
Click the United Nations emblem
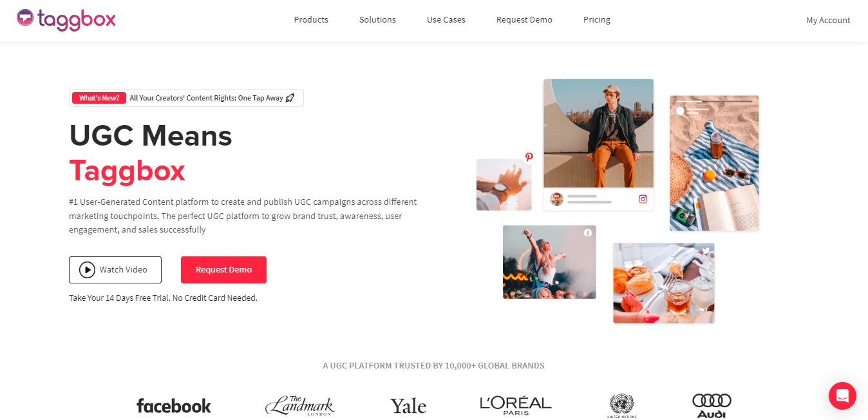[x=621, y=406]
